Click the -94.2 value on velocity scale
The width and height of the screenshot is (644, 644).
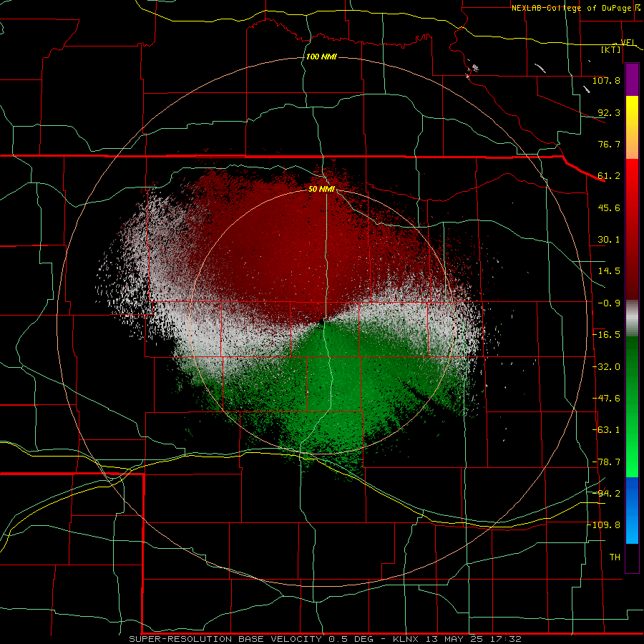(x=606, y=494)
